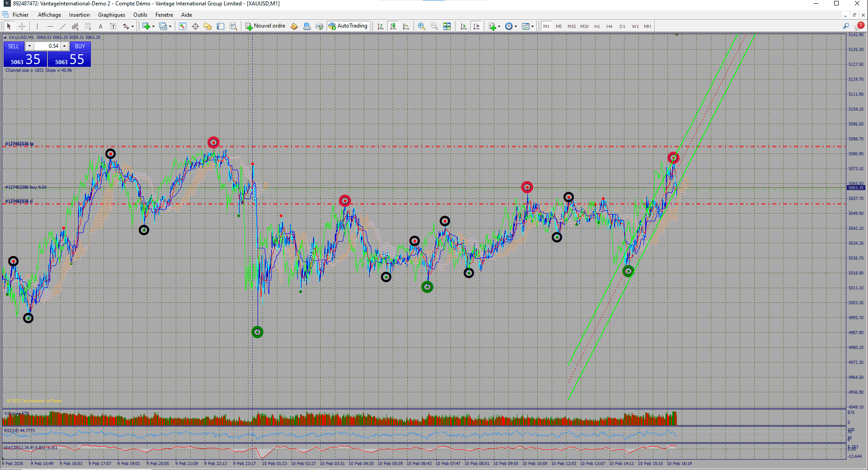Switch timeframe to H1
This screenshot has height=470, width=868.
597,26
